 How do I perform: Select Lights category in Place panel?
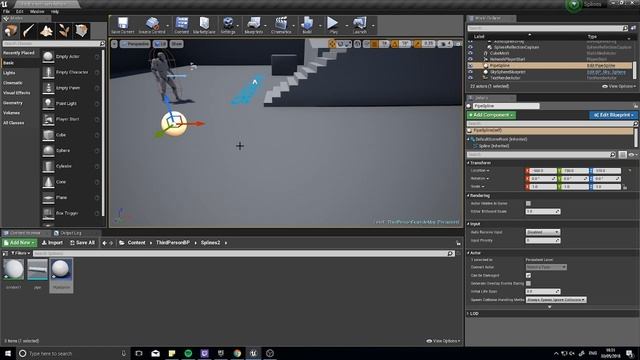click(9, 73)
